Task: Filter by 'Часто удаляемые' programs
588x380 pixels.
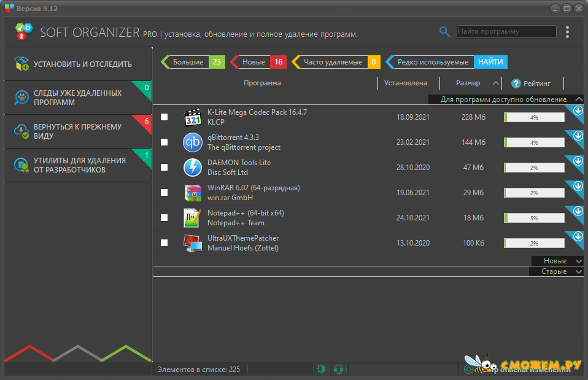Action: click(x=336, y=62)
